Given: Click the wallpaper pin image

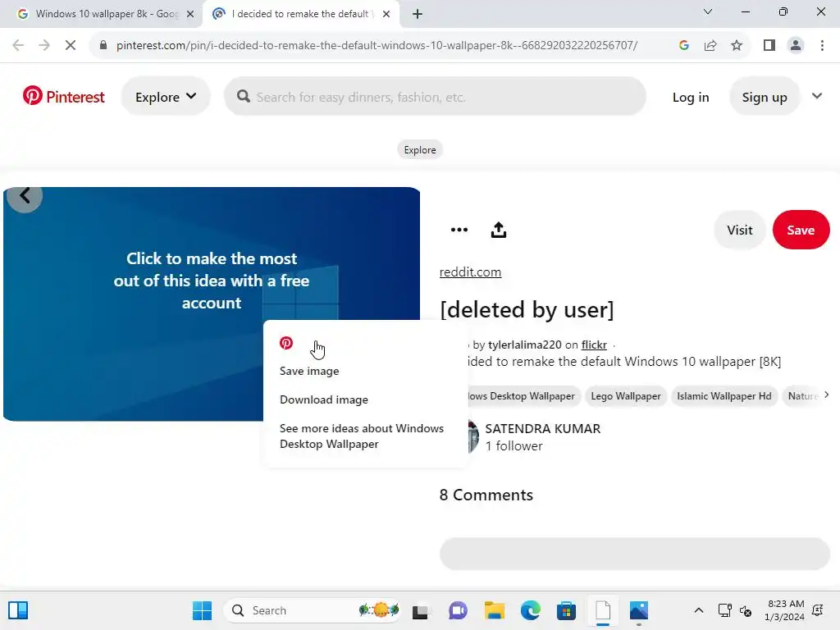Looking at the screenshot, I should 212,304.
